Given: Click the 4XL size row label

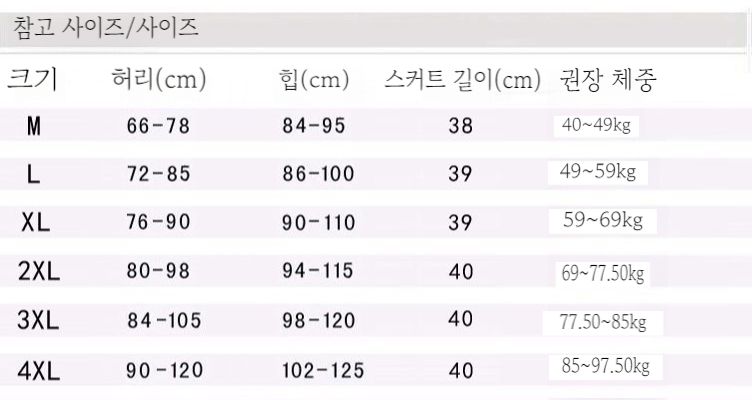Looking at the screenshot, I should click(x=40, y=371).
